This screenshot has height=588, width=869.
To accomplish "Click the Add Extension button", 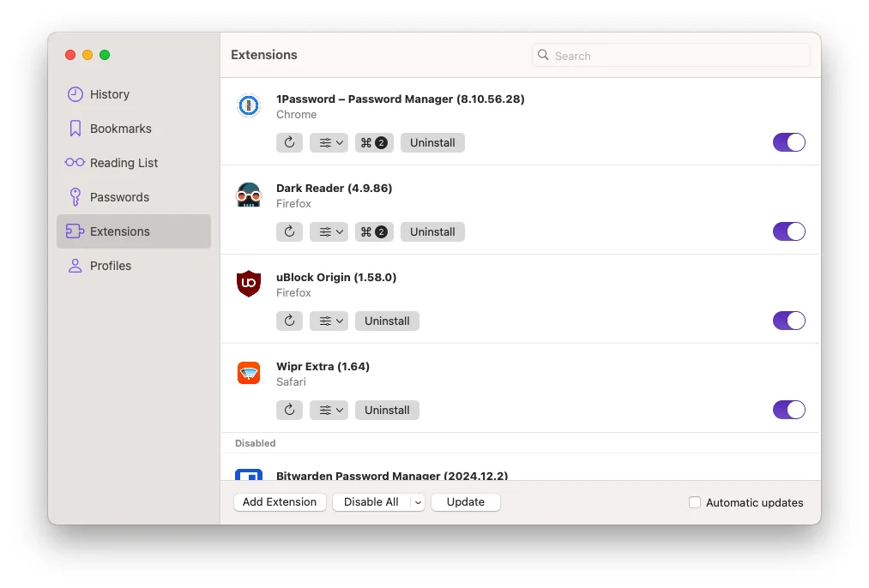I will tap(280, 503).
